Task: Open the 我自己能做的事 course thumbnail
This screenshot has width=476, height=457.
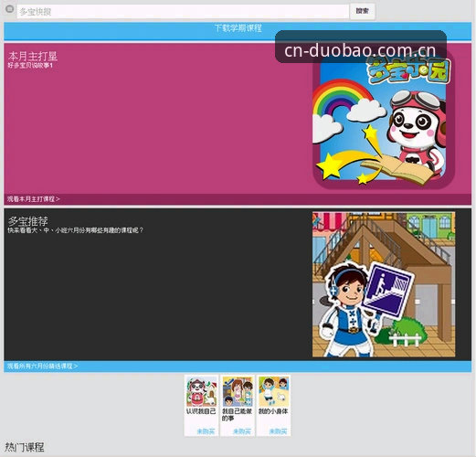Action: 238,391
